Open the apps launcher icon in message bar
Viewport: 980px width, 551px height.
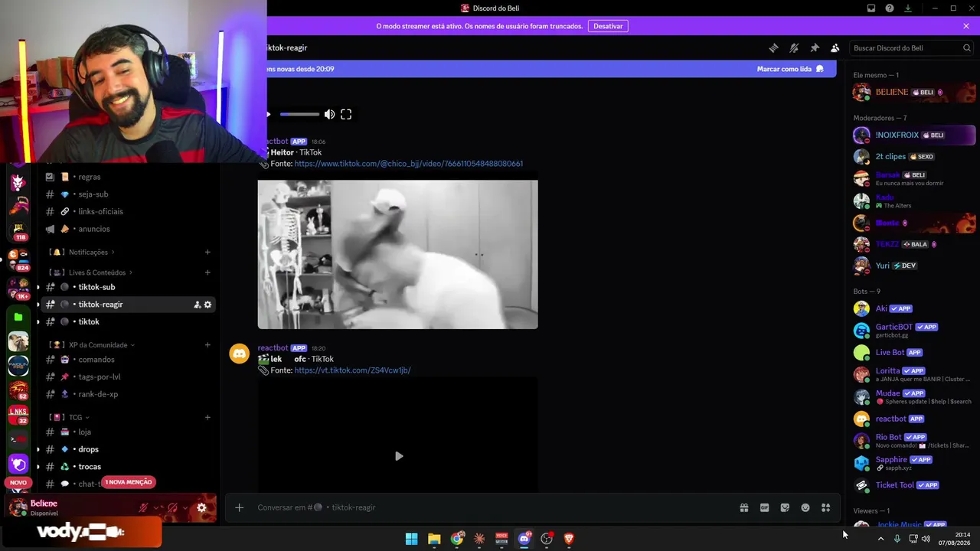(x=826, y=507)
